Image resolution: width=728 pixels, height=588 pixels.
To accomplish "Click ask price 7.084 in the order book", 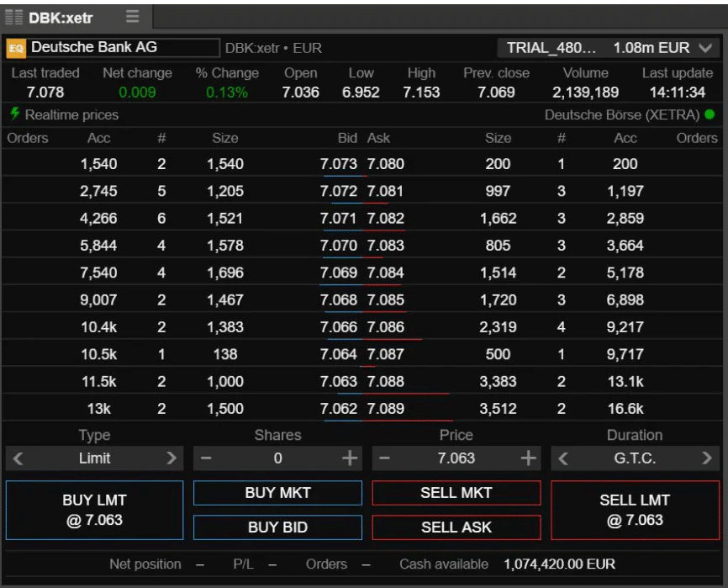I will 386,273.
